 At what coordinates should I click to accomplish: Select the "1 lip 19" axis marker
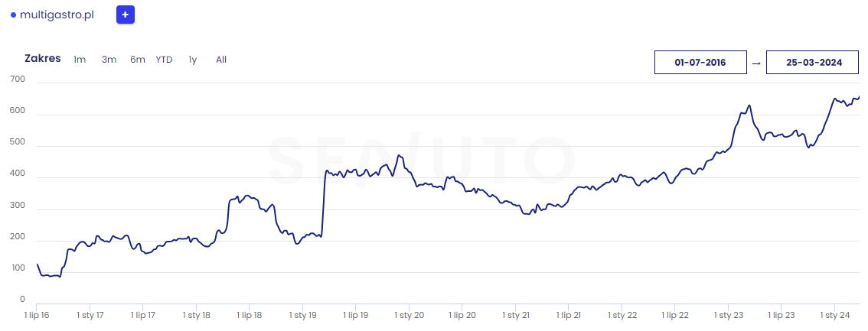click(x=356, y=315)
